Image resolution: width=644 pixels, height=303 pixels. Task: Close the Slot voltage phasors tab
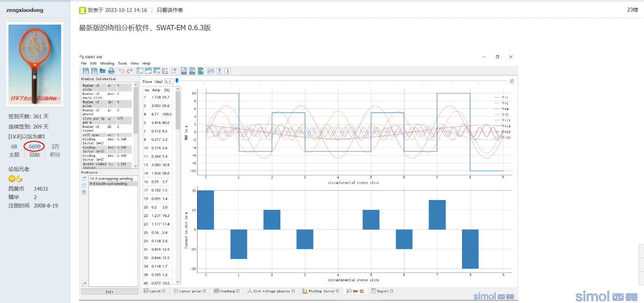(293, 291)
